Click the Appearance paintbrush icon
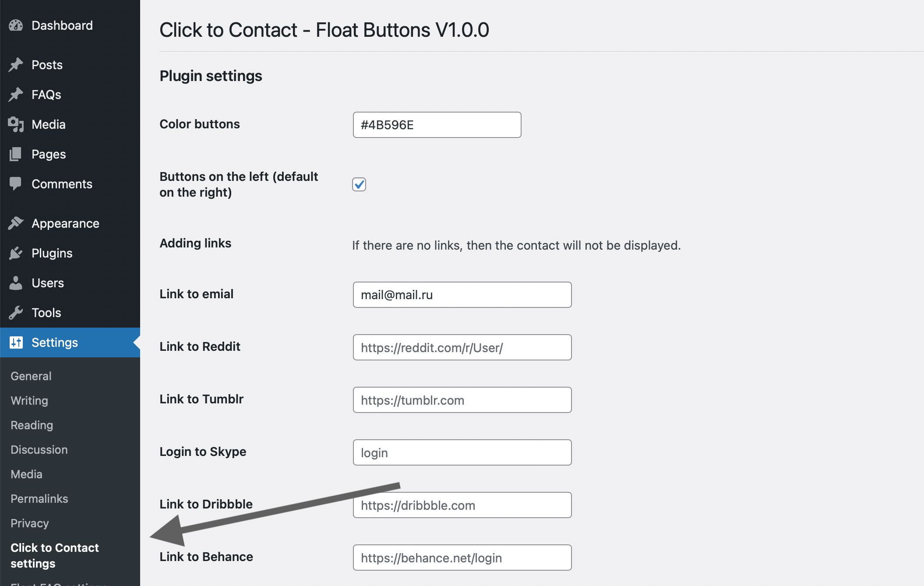Screen dimensions: 924x586 click(16, 223)
